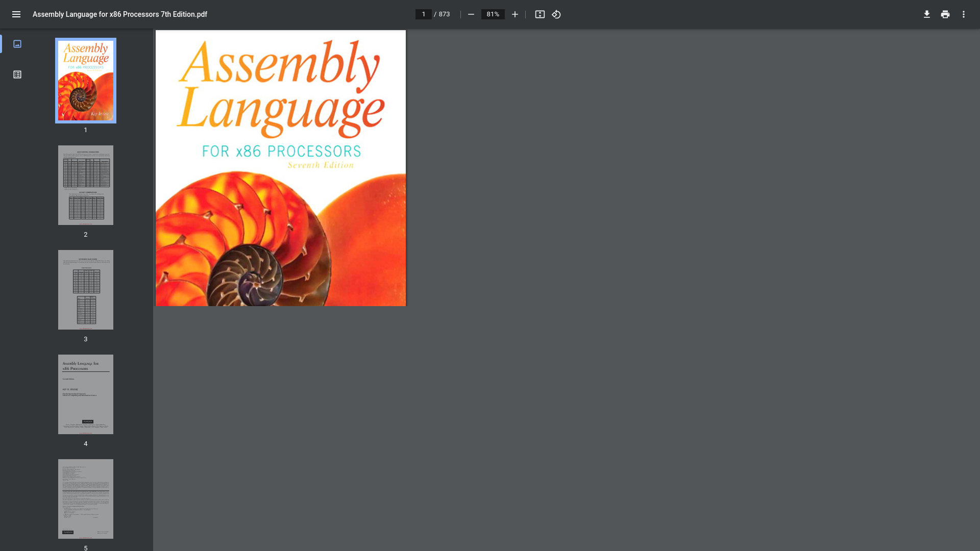This screenshot has height=551, width=980.
Task: Click the fit to page icon
Action: tap(540, 14)
